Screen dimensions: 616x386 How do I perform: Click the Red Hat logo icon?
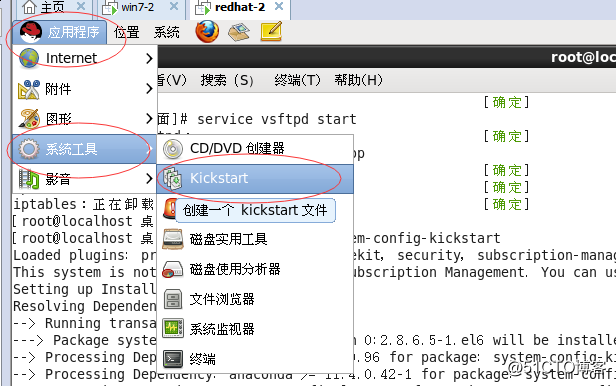[31, 32]
